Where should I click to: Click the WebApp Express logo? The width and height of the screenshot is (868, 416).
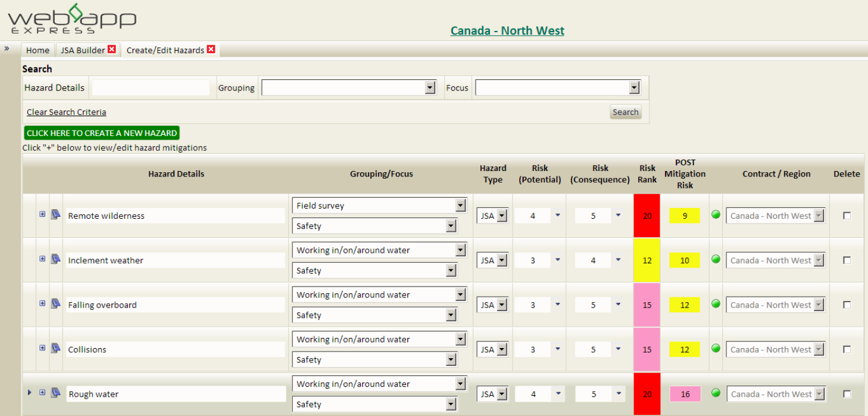[71, 18]
